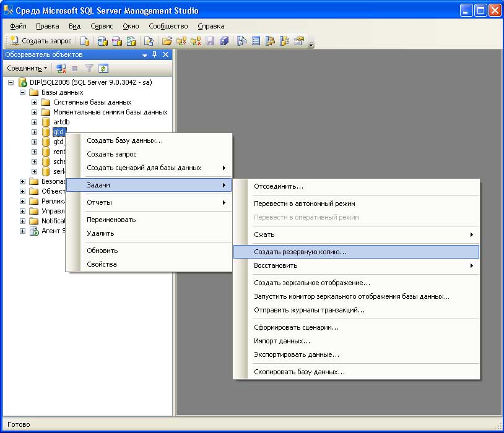
Task: Click Свойства in the context menu
Action: point(102,264)
